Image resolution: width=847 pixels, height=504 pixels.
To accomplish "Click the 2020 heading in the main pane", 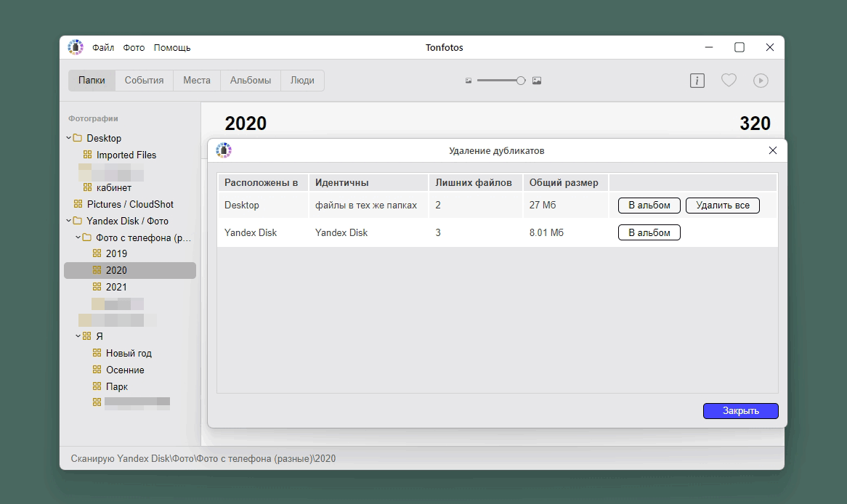I will pyautogui.click(x=246, y=123).
